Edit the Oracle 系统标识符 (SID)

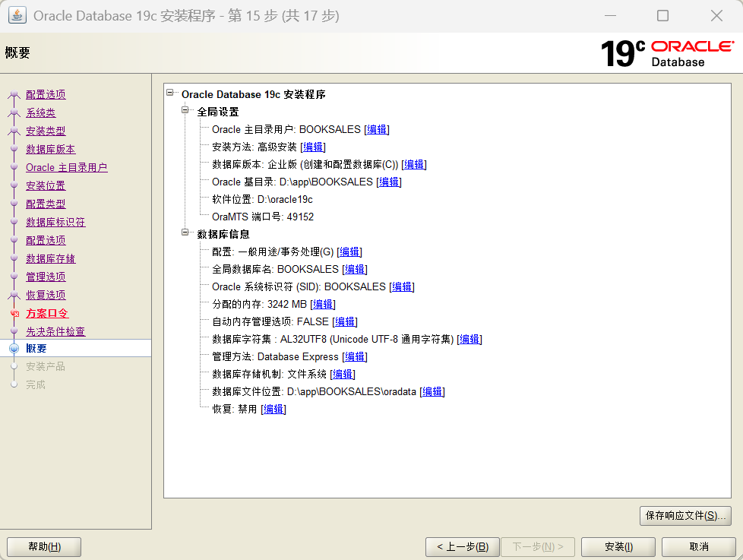tap(401, 286)
